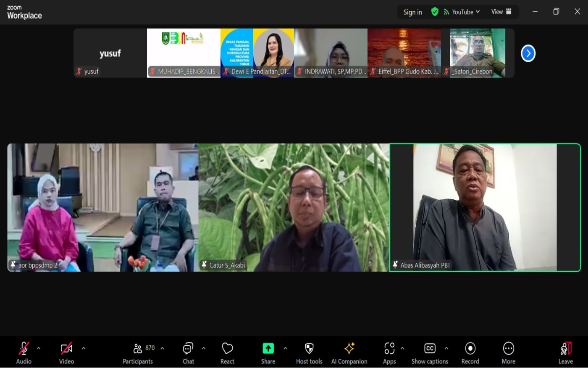Expand video options arrow next to Video

pyautogui.click(x=83, y=348)
